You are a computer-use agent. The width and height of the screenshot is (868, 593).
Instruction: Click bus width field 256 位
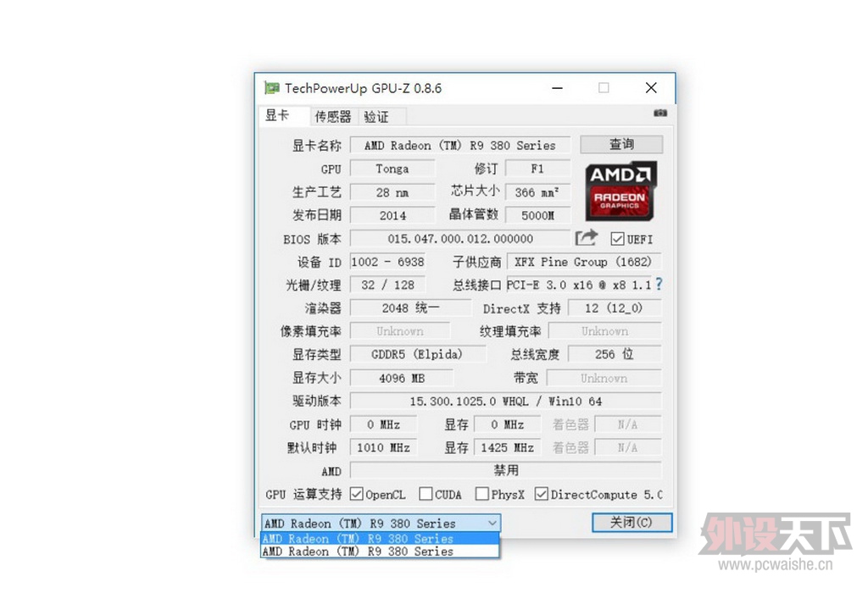(x=615, y=354)
